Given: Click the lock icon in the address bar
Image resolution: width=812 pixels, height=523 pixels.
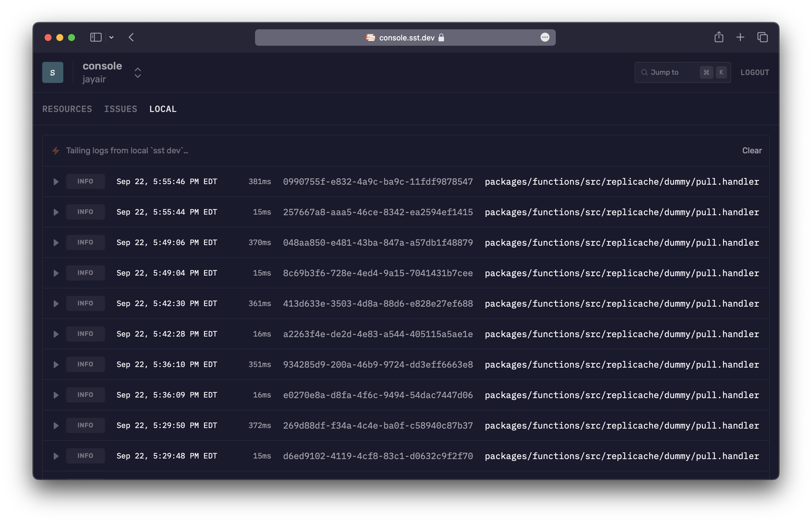Looking at the screenshot, I should (x=441, y=38).
